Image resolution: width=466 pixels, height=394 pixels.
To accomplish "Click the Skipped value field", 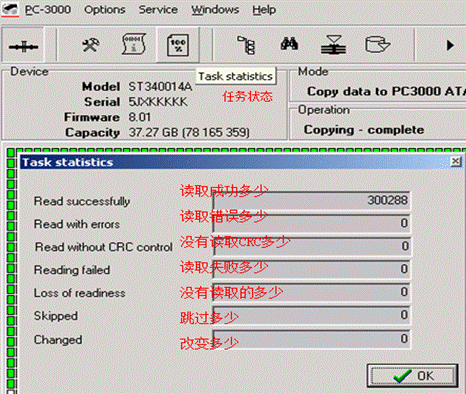I will [311, 315].
